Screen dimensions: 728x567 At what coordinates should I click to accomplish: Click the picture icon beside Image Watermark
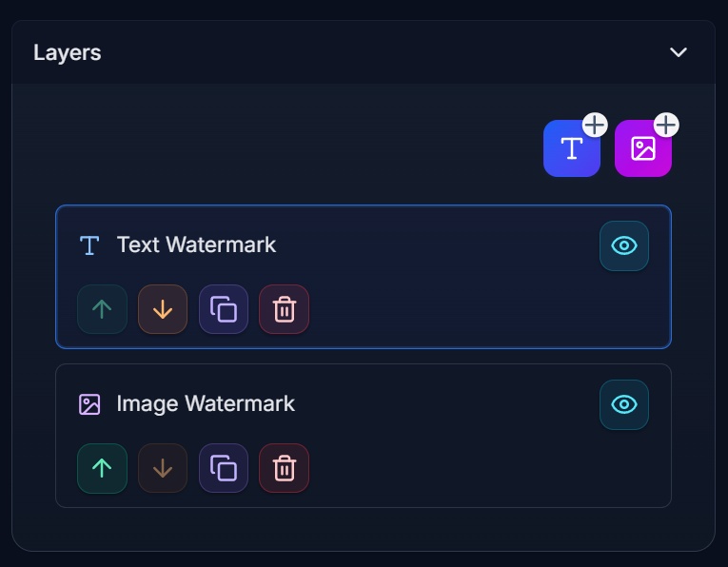(x=89, y=404)
